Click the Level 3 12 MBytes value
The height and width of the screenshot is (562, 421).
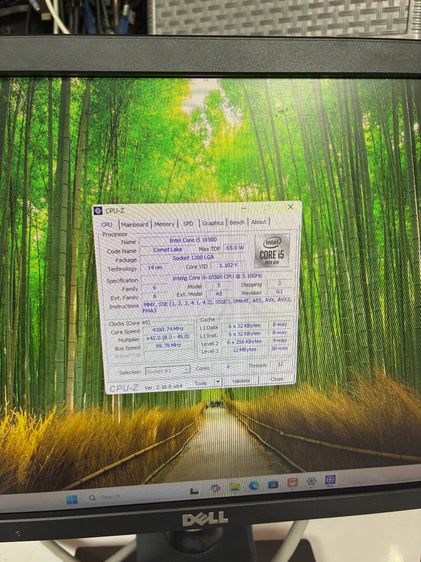[245, 350]
